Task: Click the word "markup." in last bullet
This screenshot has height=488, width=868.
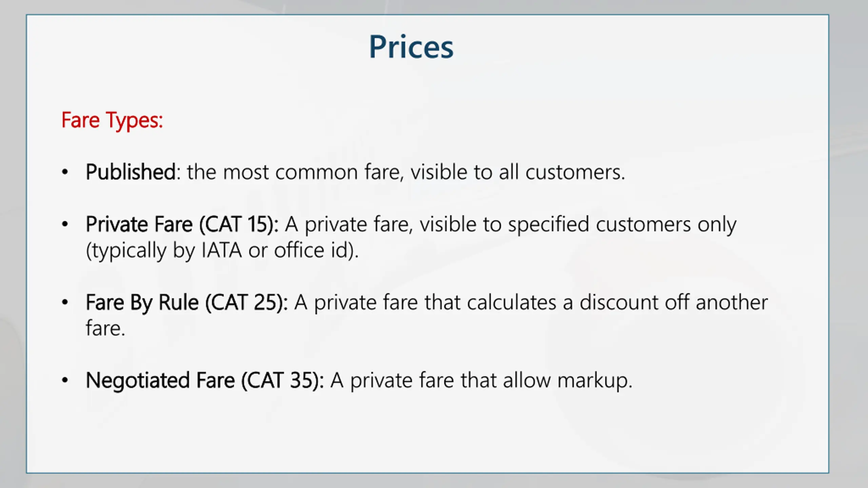Action: coord(595,381)
